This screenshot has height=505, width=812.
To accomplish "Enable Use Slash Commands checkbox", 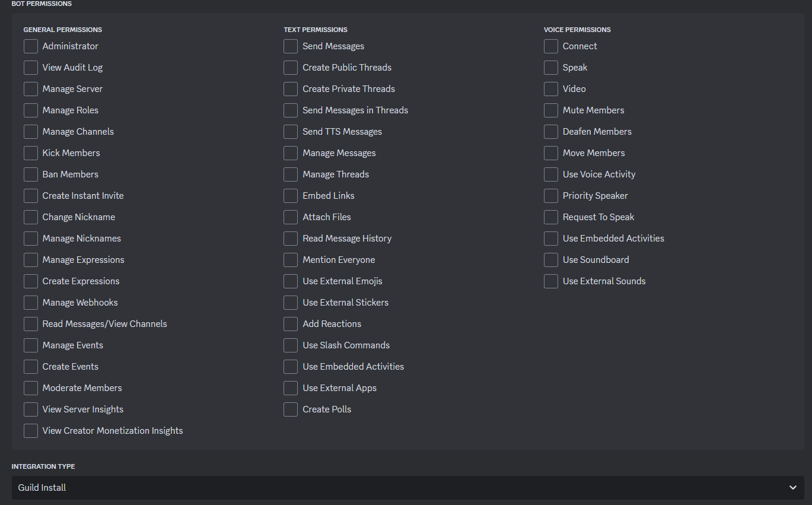I will (x=291, y=345).
